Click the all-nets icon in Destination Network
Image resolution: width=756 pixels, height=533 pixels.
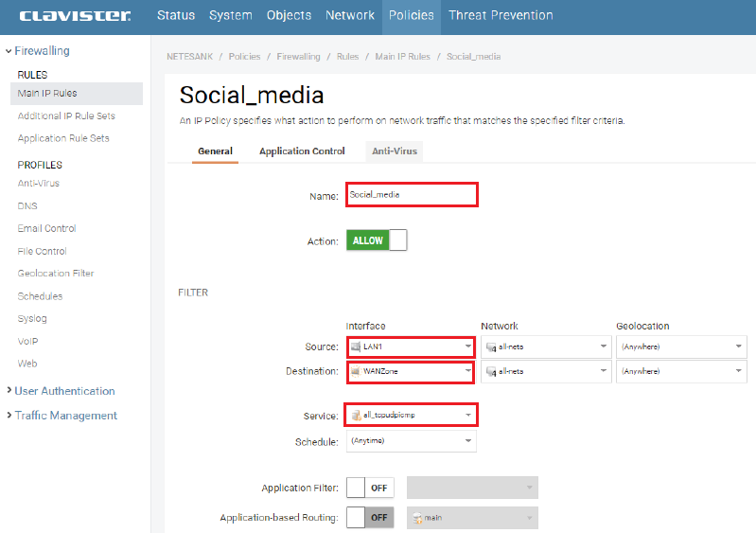491,371
